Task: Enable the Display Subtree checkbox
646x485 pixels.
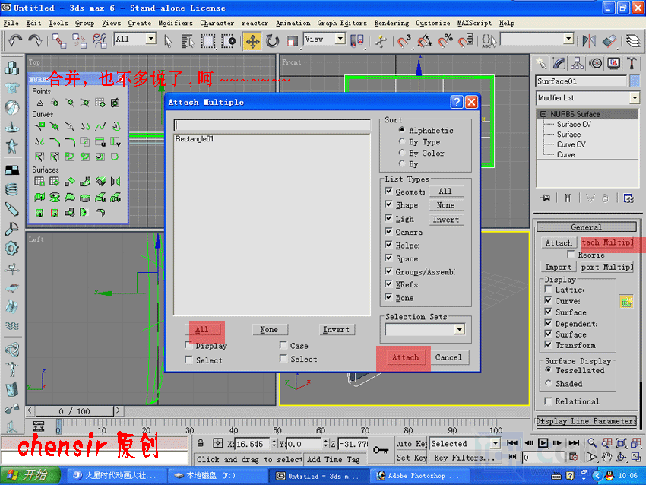Action: tap(189, 344)
